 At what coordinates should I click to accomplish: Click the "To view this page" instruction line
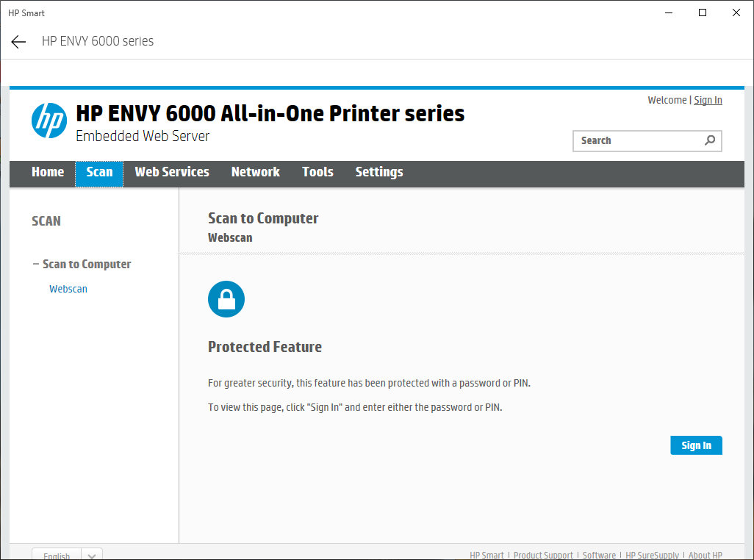355,407
